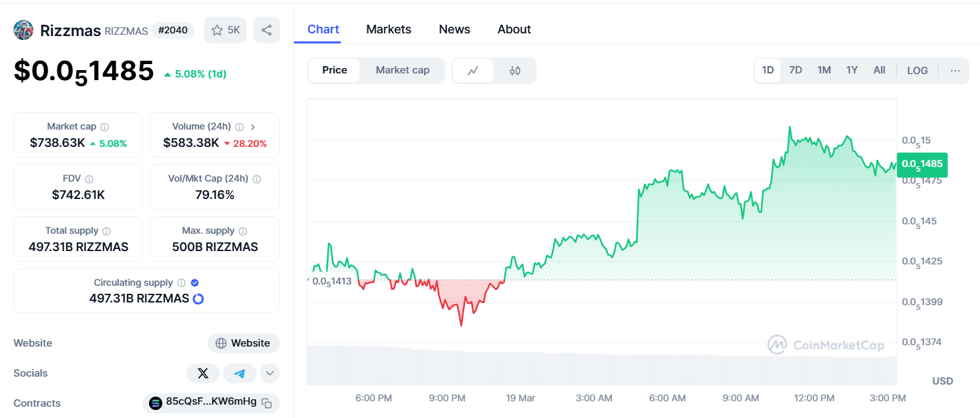Copy the contract address icon

(267, 403)
